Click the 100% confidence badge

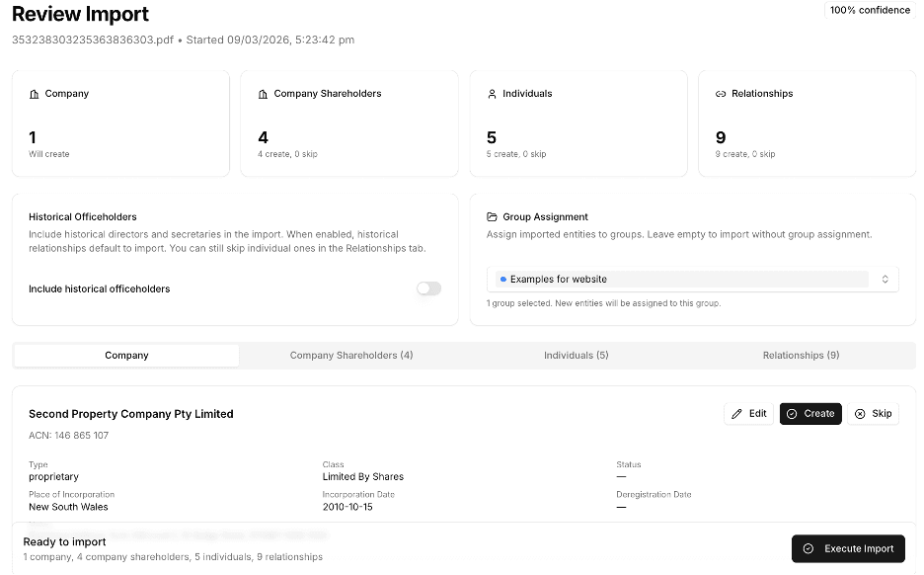[870, 10]
